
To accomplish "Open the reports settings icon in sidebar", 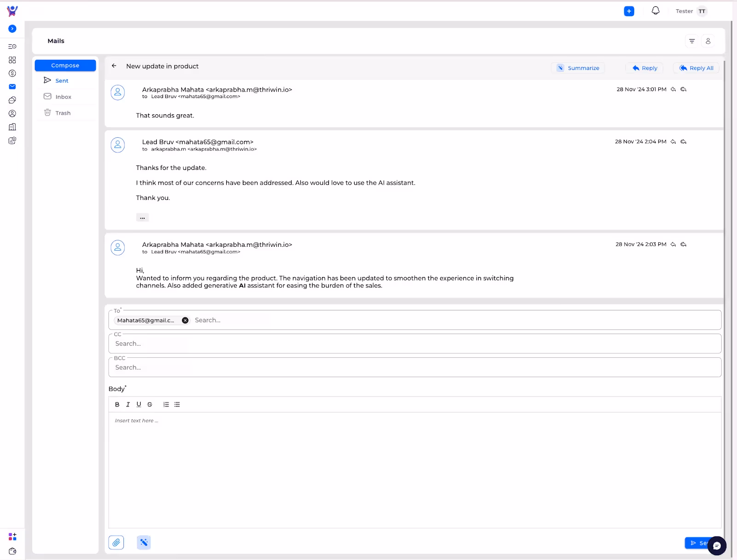I will point(12,140).
